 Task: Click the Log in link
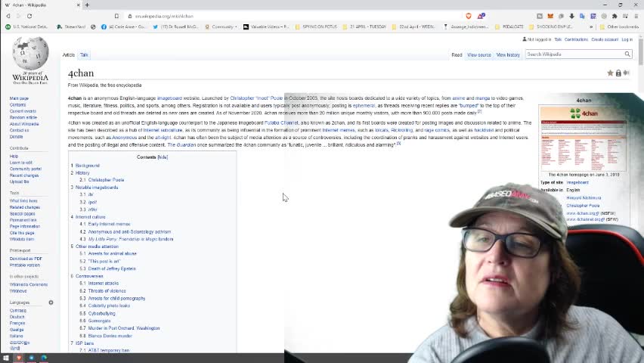click(627, 39)
